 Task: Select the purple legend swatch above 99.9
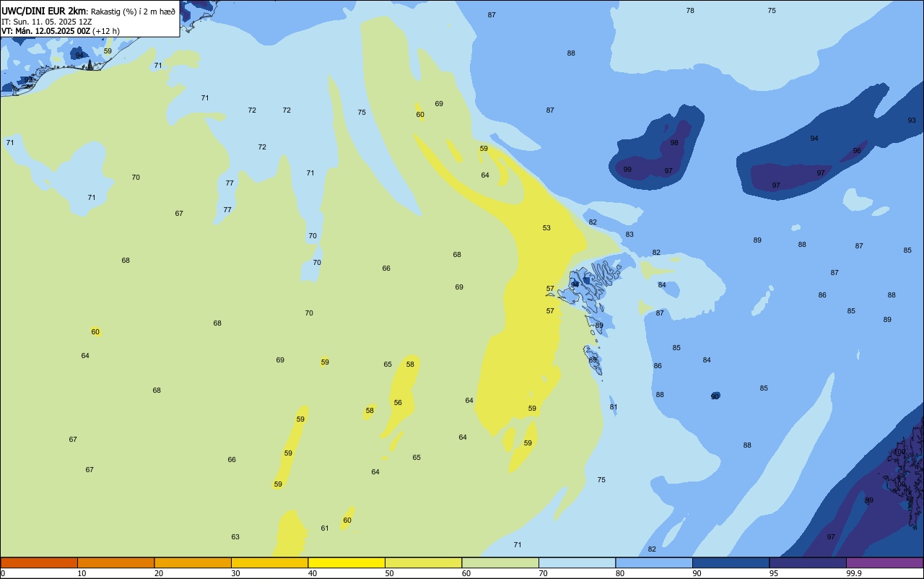pyautogui.click(x=884, y=562)
